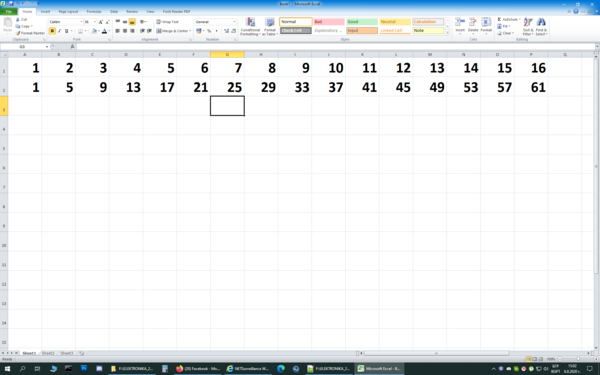This screenshot has width=600, height=375.
Task: Decrease the cell indent
Action: coord(142,31)
